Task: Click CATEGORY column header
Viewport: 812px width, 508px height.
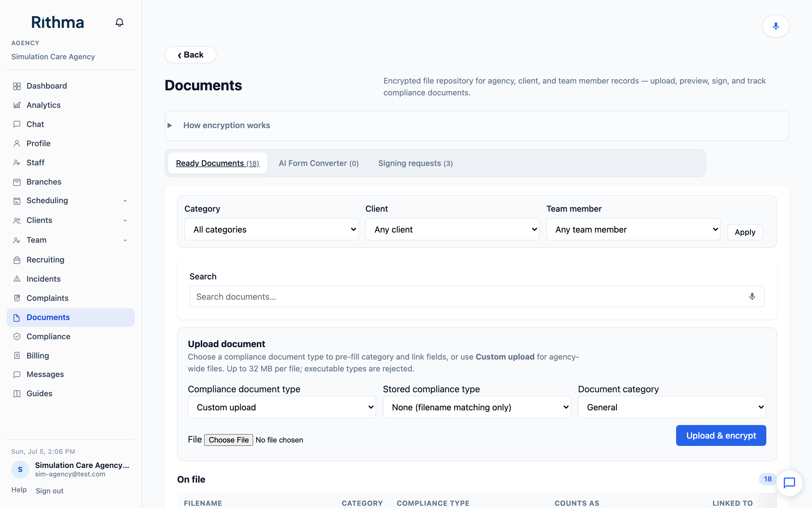Action: (362, 503)
